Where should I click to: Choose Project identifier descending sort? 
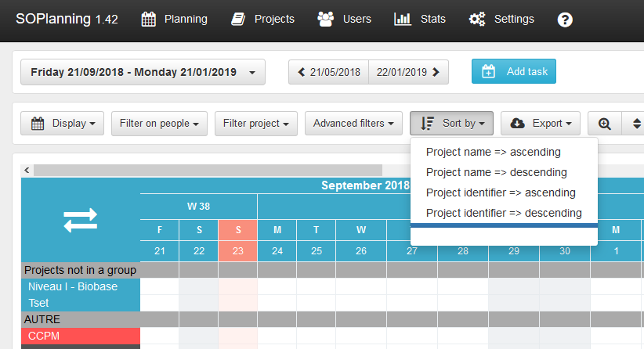click(x=503, y=213)
